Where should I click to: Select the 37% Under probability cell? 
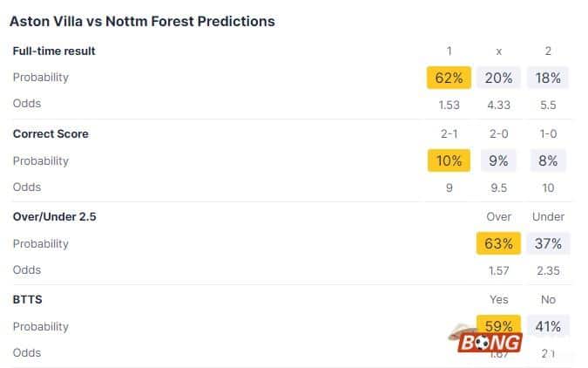(548, 243)
